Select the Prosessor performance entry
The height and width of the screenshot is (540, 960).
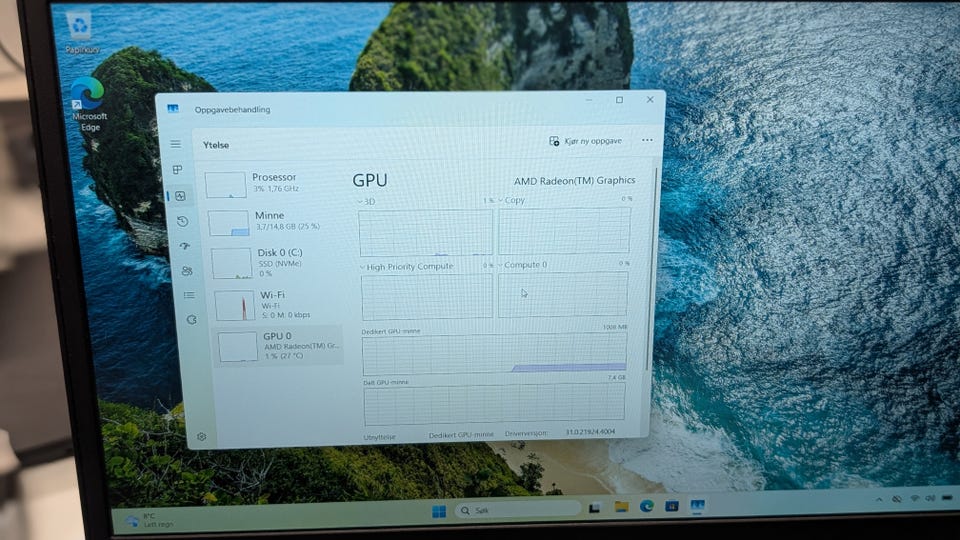(272, 183)
